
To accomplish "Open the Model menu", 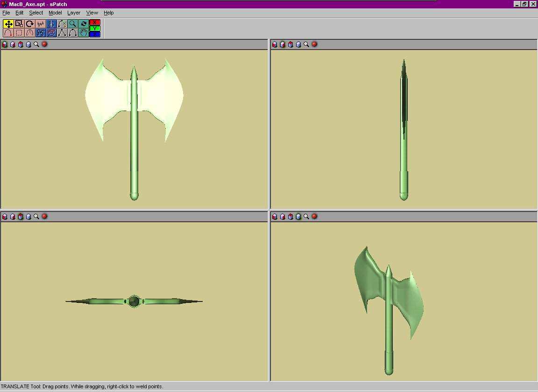I will 55,13.
